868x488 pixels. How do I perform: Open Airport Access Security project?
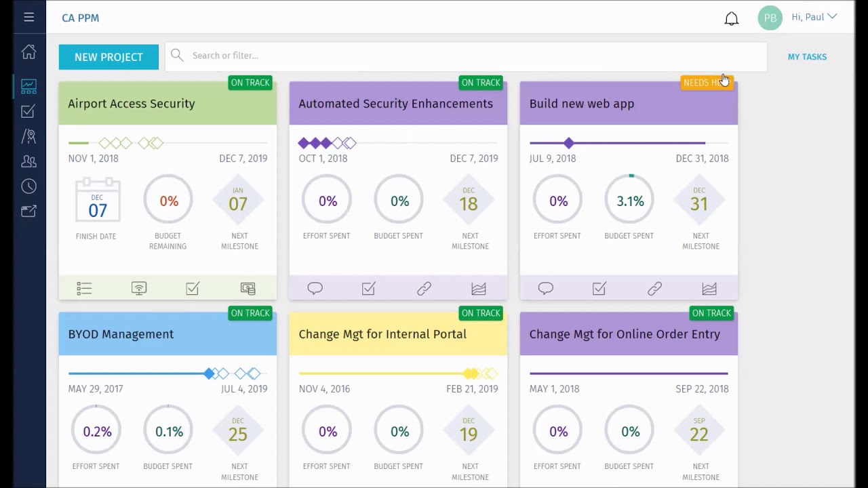(132, 104)
